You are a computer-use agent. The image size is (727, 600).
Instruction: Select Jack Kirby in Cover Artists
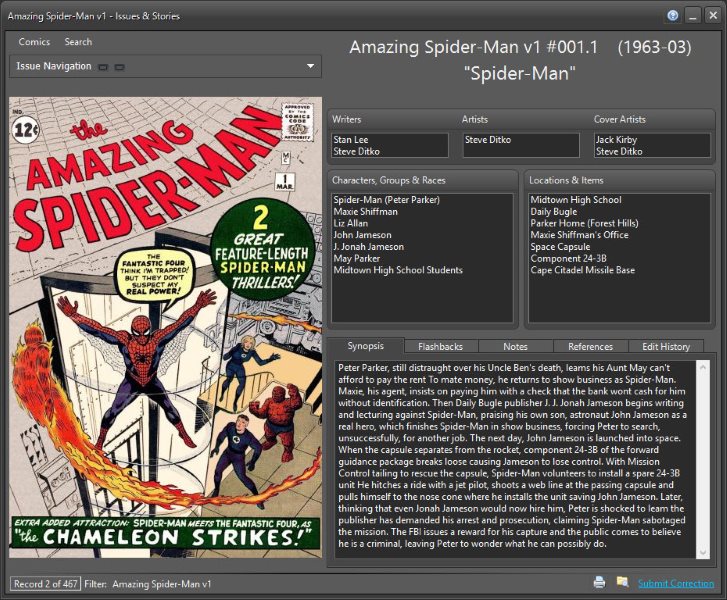(616, 140)
